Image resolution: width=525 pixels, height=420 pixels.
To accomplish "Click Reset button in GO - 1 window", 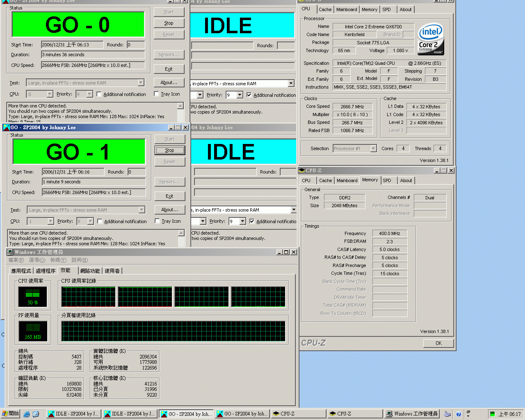I will [x=170, y=162].
